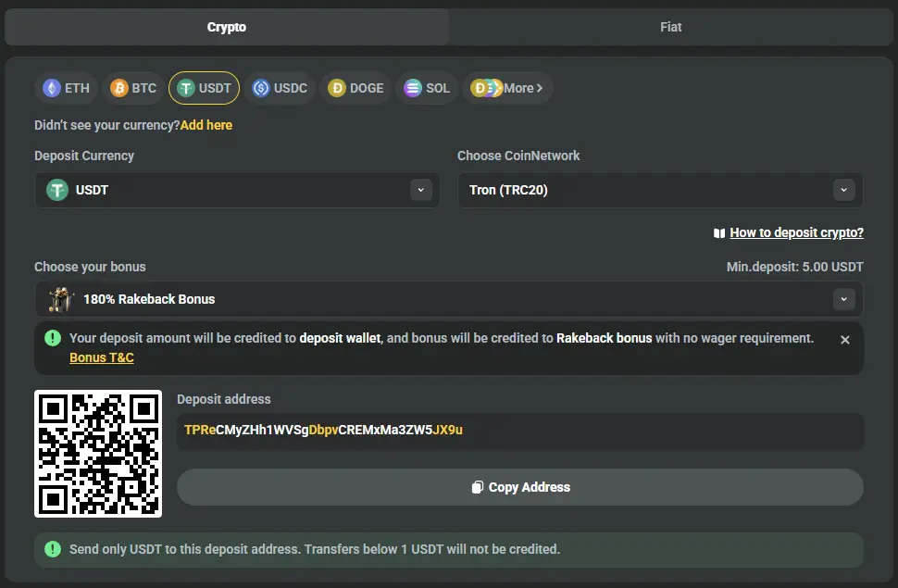
Task: Open the Deposit Currency USDT dropdown
Action: click(237, 190)
